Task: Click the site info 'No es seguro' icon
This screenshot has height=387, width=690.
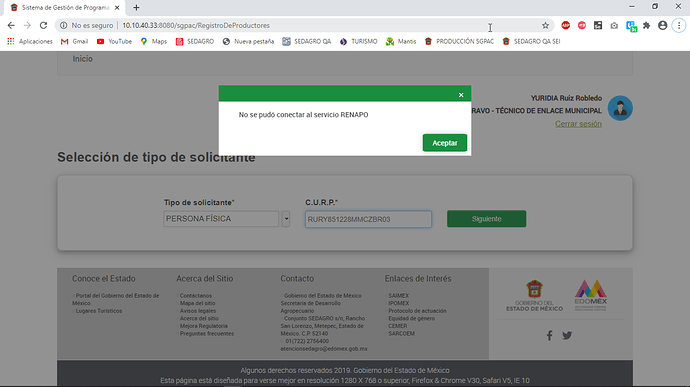Action: pyautogui.click(x=64, y=26)
